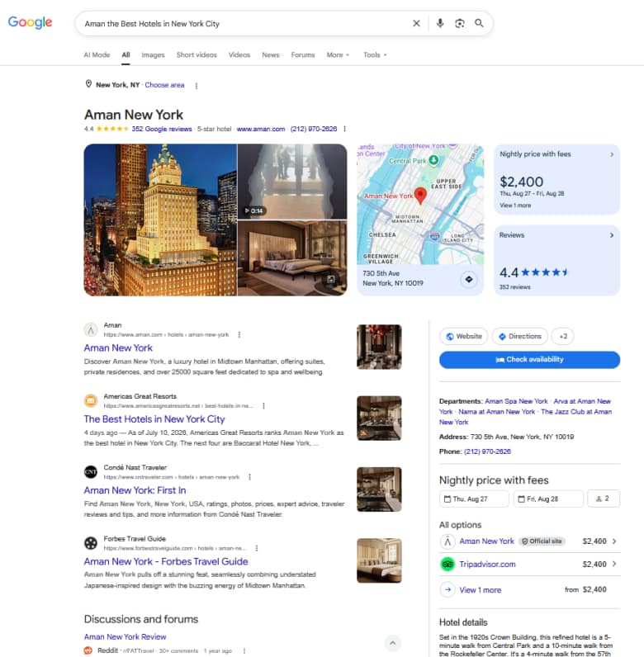Submit search with the magnifier icon
Image resolution: width=644 pixels, height=657 pixels.
pos(479,23)
